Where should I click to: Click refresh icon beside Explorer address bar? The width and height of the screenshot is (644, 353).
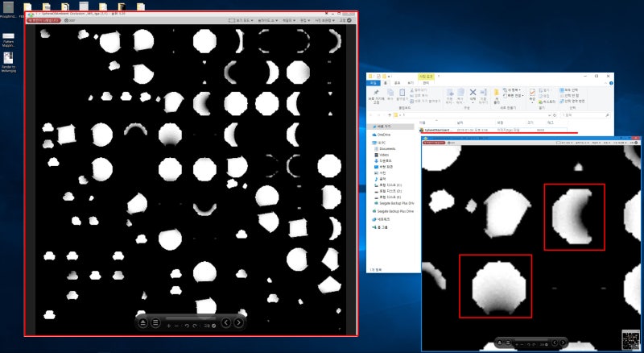(x=555, y=114)
